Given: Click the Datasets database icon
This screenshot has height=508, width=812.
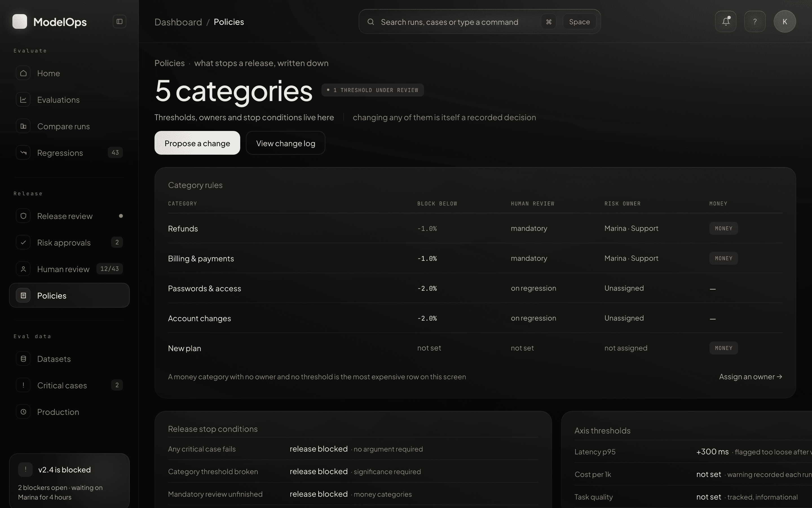Looking at the screenshot, I should [23, 359].
